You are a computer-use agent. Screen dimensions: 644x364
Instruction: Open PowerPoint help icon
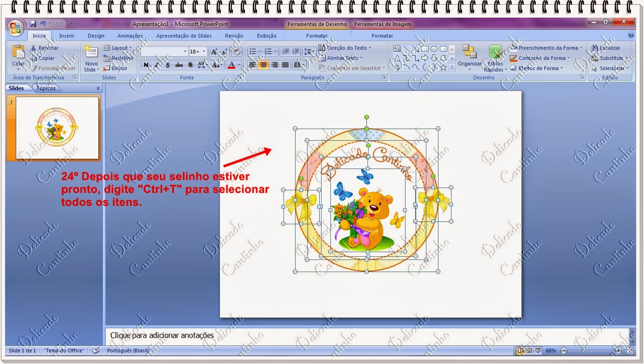pos(631,35)
